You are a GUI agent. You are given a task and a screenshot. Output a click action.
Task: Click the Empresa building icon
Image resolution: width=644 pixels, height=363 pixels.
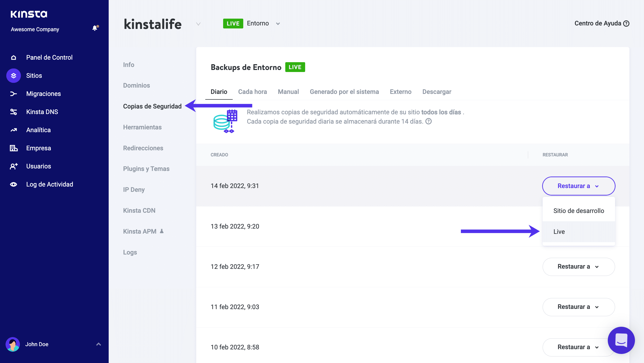(14, 148)
